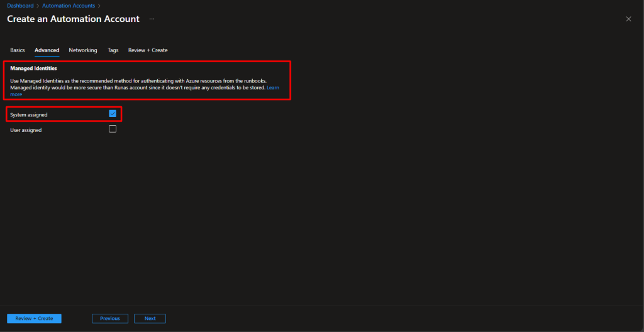Switch to the Basics tab
644x332 pixels.
18,50
